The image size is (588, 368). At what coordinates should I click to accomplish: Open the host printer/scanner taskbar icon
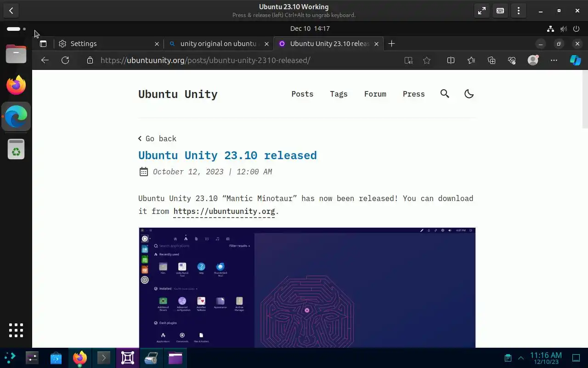pos(152,358)
